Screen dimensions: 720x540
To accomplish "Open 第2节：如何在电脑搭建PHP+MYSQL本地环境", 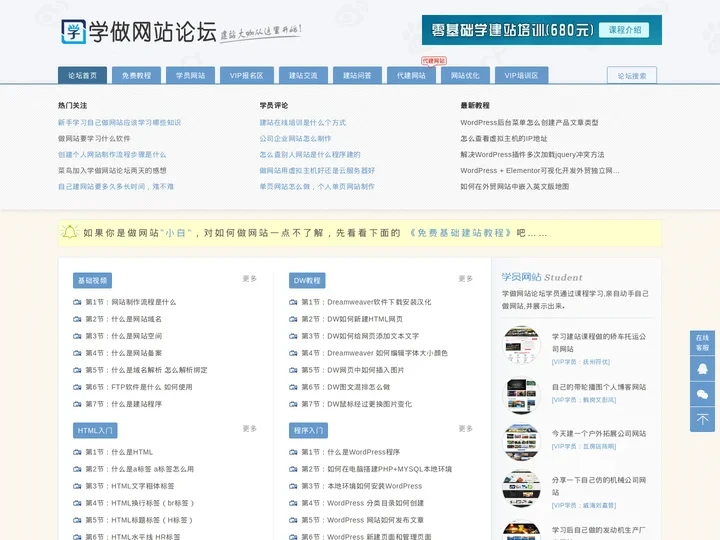I will click(x=377, y=469).
